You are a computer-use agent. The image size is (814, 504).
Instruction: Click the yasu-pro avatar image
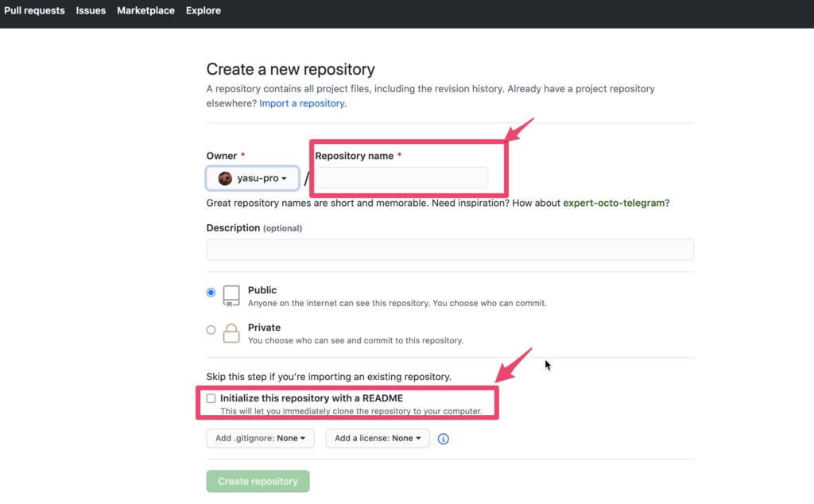point(225,178)
